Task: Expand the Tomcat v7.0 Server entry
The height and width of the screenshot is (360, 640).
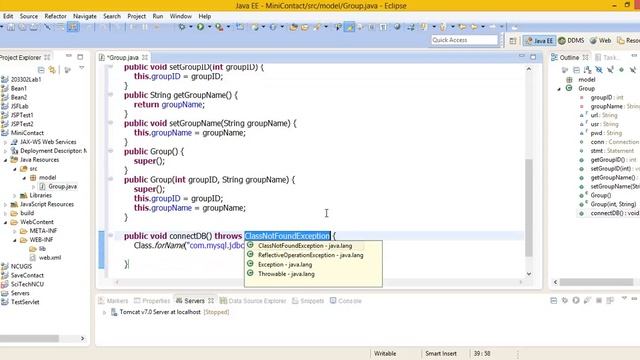Action: pyautogui.click(x=104, y=312)
